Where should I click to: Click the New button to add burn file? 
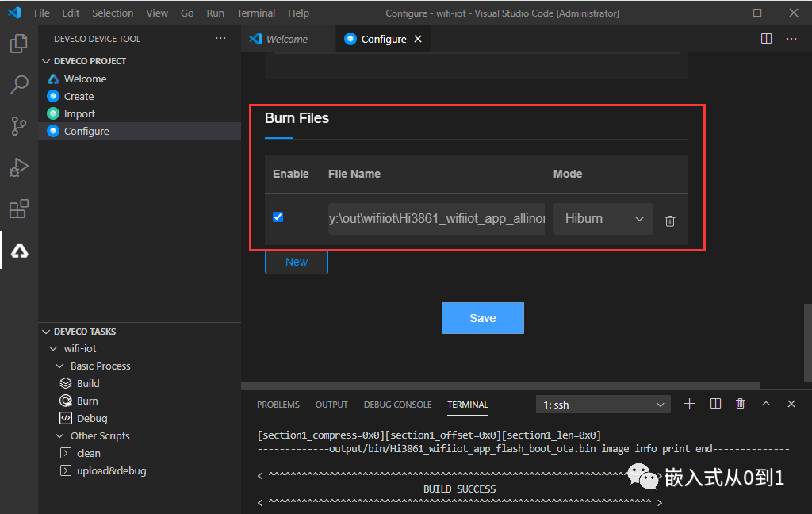click(297, 263)
